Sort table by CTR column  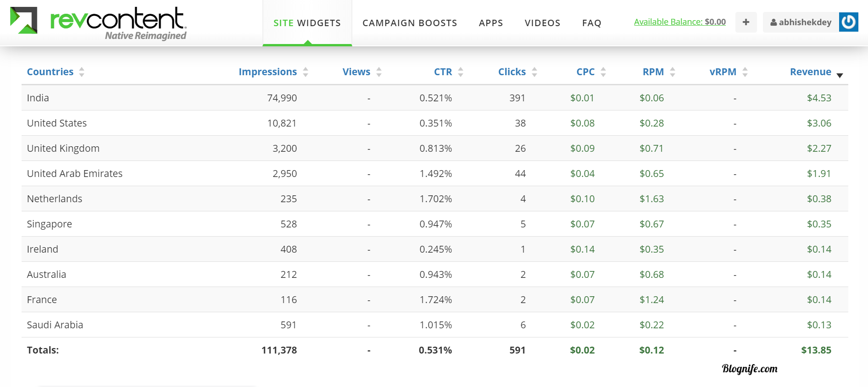[443, 72]
